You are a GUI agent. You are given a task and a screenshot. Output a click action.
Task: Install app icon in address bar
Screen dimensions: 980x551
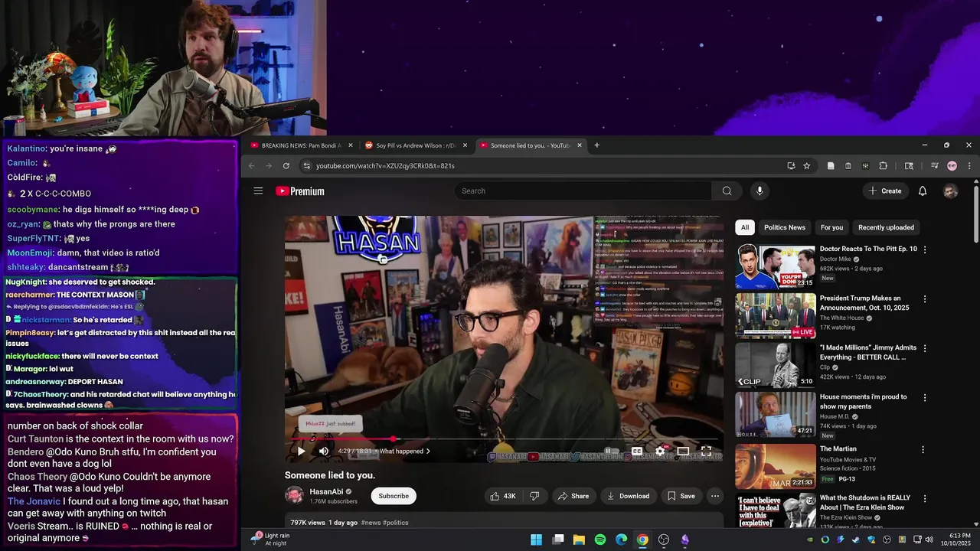791,166
